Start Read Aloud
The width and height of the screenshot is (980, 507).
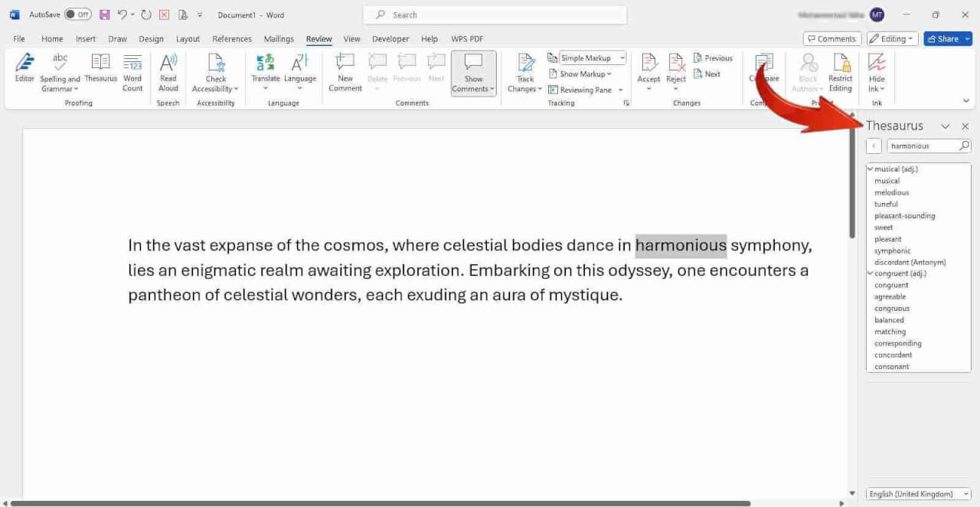[168, 73]
